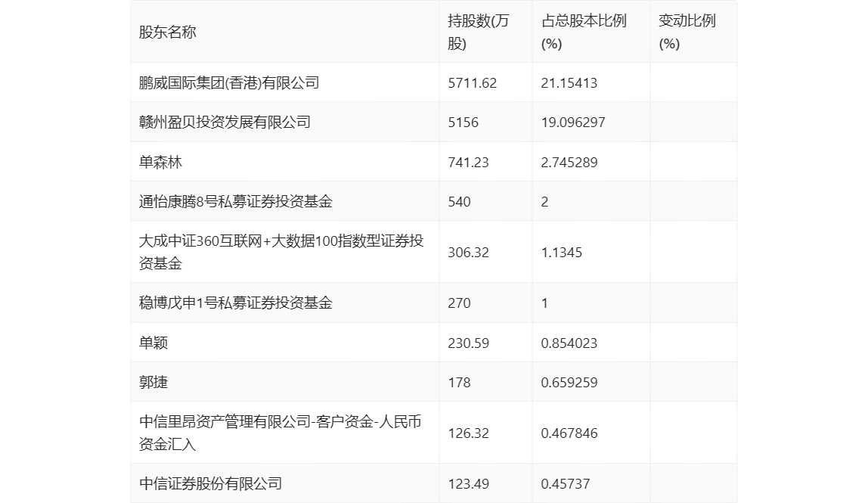Select the 1.1345 percentage cell
Image resolution: width=868 pixels, height=503 pixels.
(561, 253)
